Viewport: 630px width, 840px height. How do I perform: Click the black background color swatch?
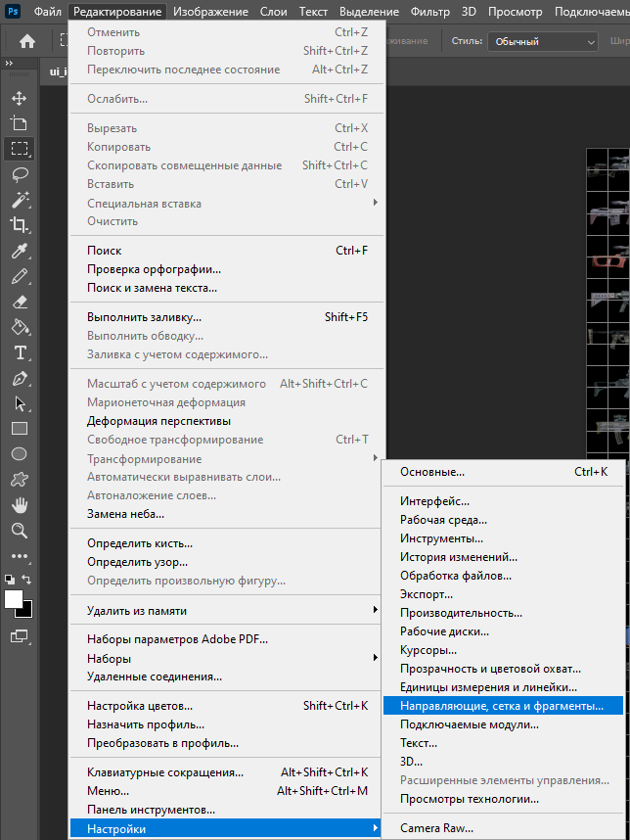(x=26, y=612)
